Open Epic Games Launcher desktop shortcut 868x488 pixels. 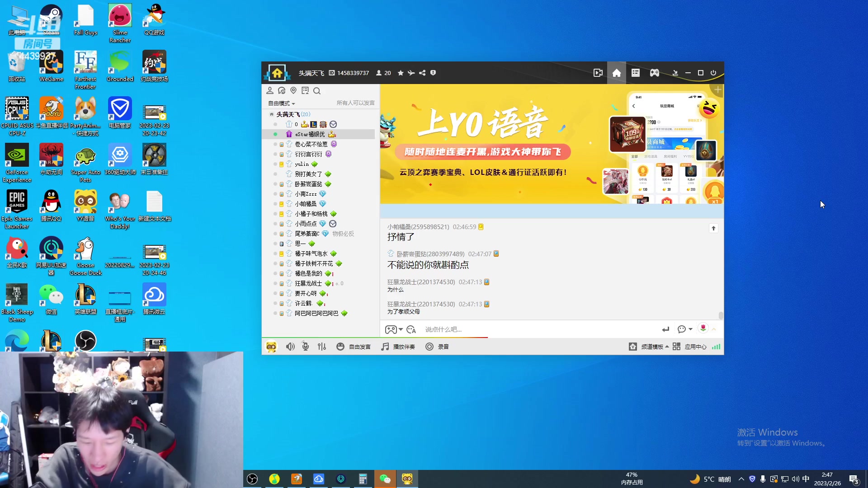(17, 209)
